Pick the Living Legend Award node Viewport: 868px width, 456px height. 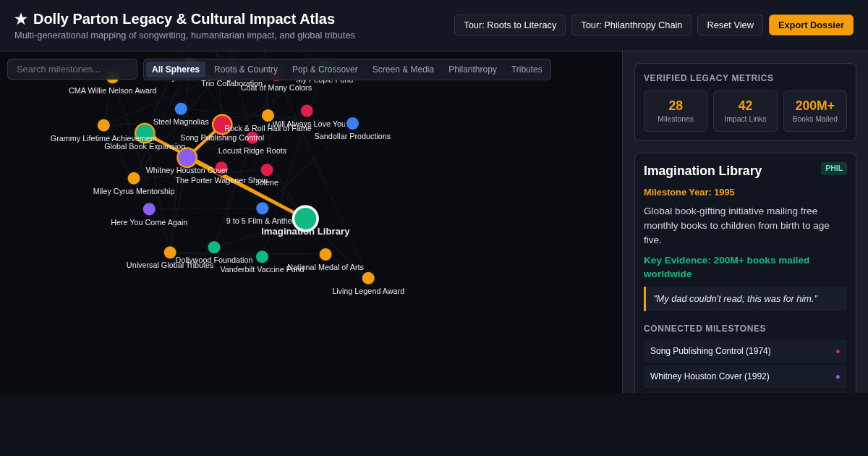click(x=368, y=278)
